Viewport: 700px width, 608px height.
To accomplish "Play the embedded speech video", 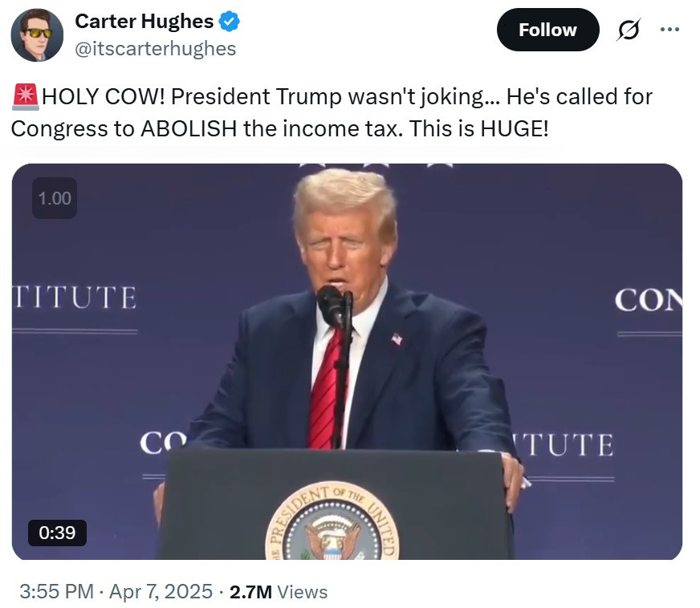I will click(347, 361).
